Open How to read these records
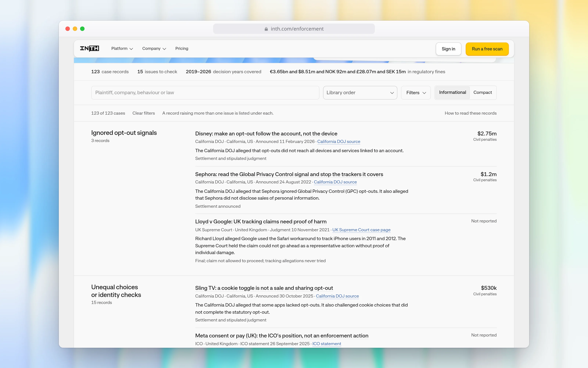The width and height of the screenshot is (588, 368). tap(470, 113)
